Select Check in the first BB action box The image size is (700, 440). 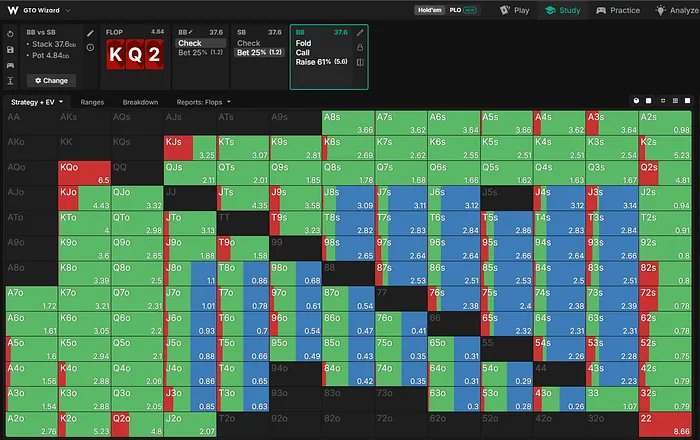pyautogui.click(x=200, y=43)
